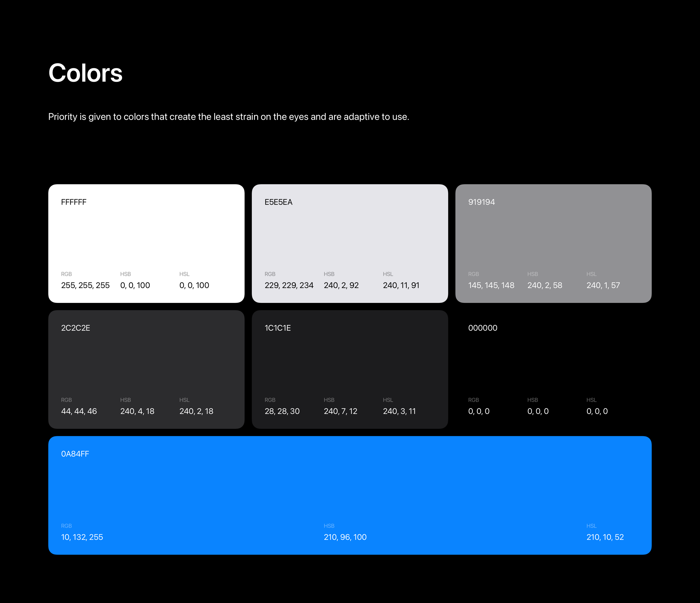
Task: Click the 1C1C1E color card
Action: point(350,363)
